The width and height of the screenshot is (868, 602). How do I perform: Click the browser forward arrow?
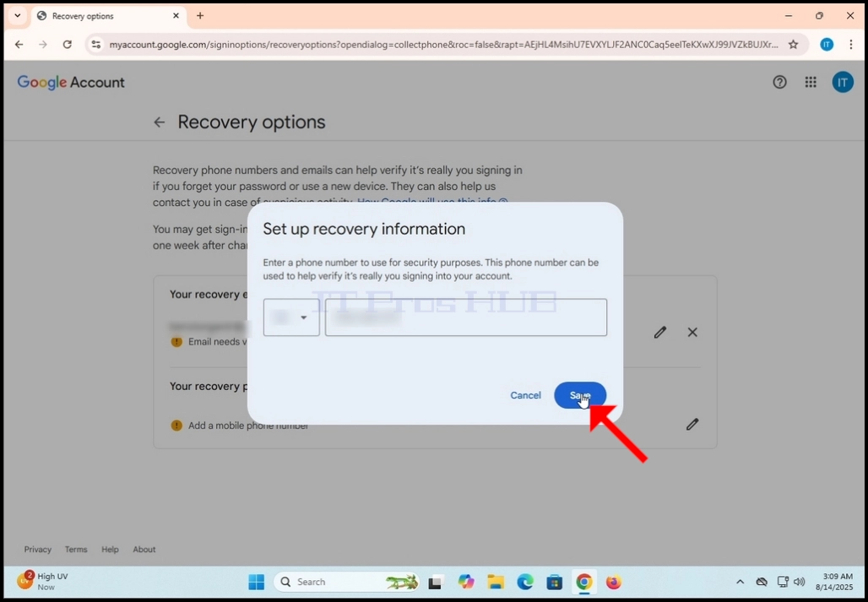point(43,44)
